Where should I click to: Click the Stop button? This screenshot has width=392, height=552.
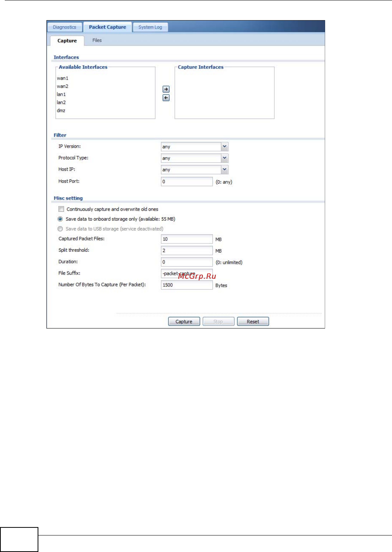point(218,321)
